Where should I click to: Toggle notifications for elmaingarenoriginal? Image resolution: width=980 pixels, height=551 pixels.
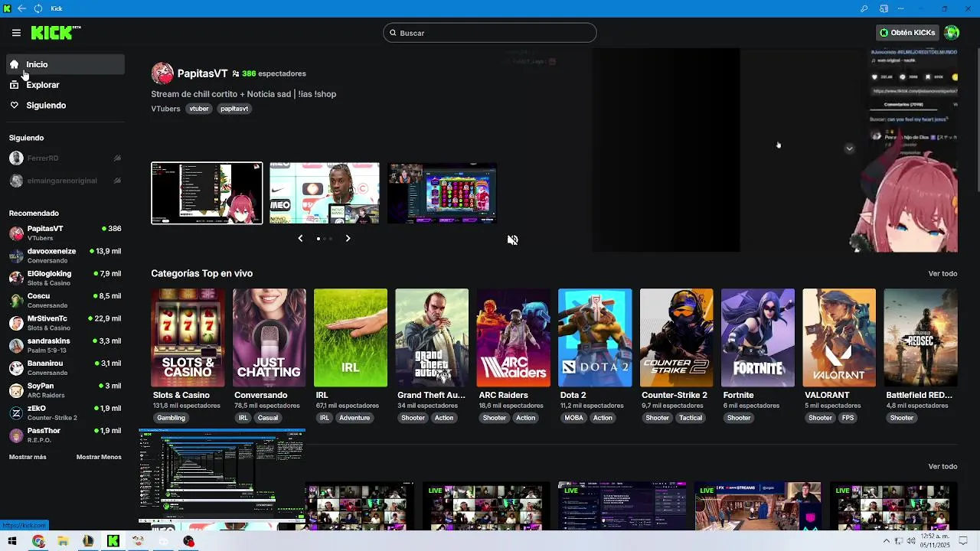(117, 181)
